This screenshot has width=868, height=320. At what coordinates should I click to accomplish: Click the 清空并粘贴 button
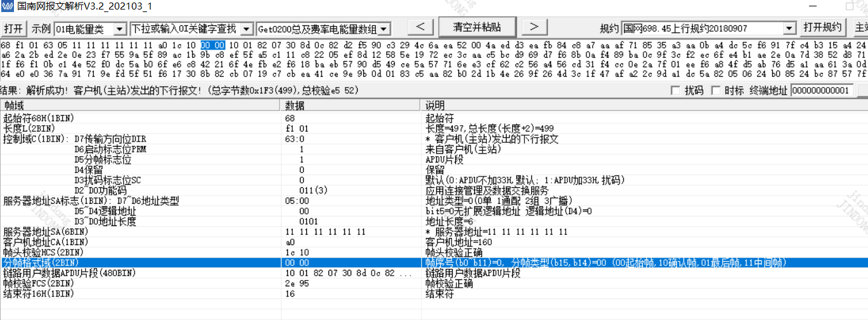click(477, 27)
